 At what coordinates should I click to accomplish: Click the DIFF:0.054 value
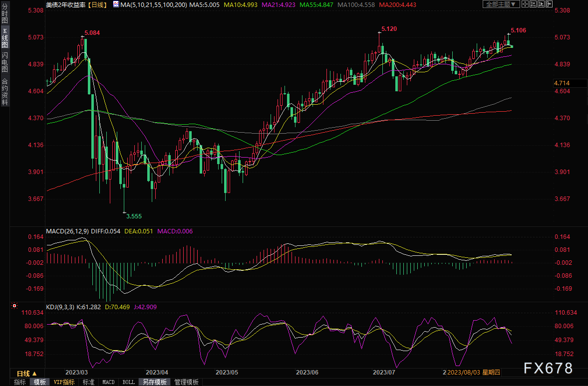pos(106,231)
